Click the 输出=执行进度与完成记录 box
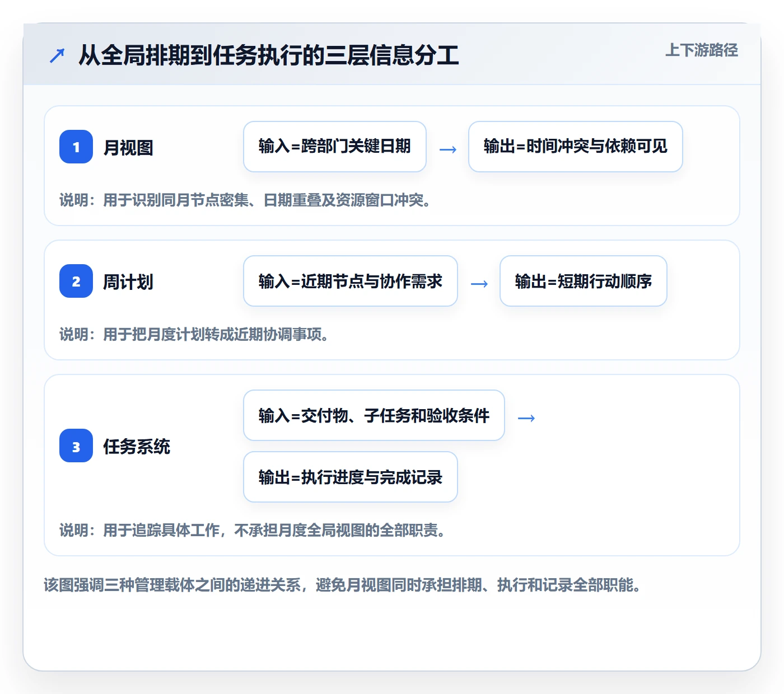 351,477
